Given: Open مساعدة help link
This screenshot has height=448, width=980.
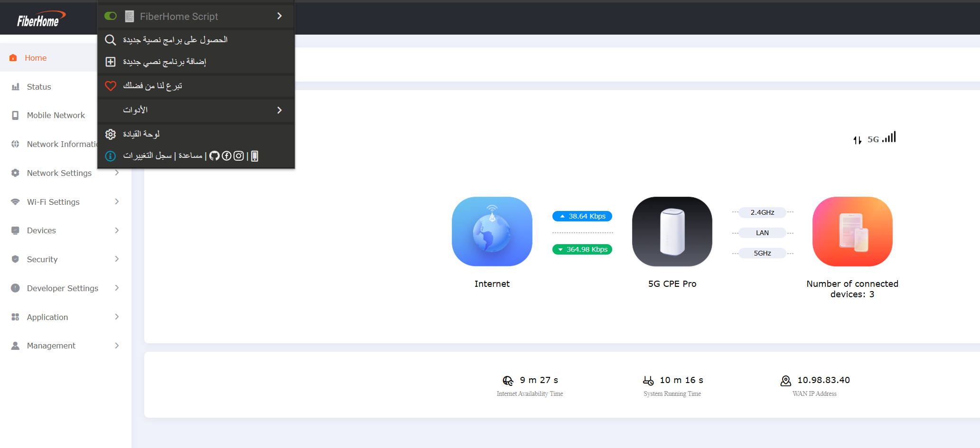Looking at the screenshot, I should (190, 155).
